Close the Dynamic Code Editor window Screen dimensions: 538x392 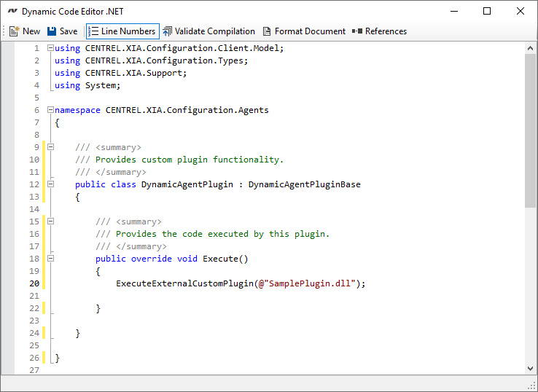[x=521, y=12]
